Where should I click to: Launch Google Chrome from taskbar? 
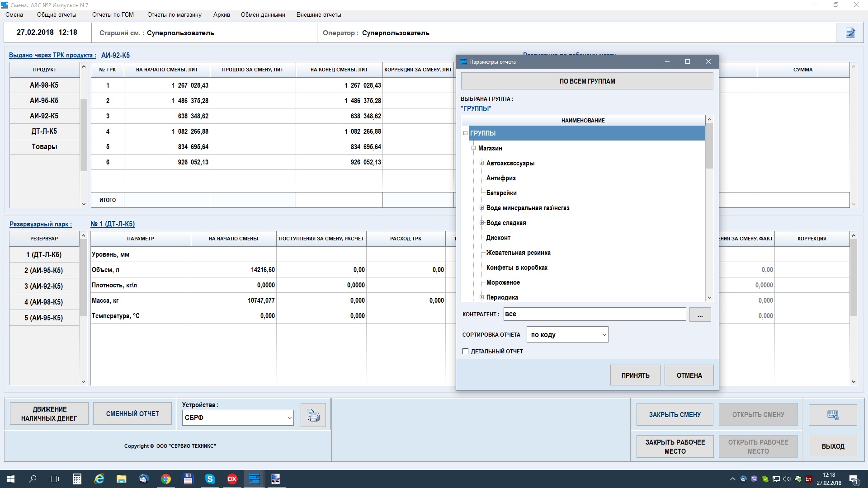[166, 479]
